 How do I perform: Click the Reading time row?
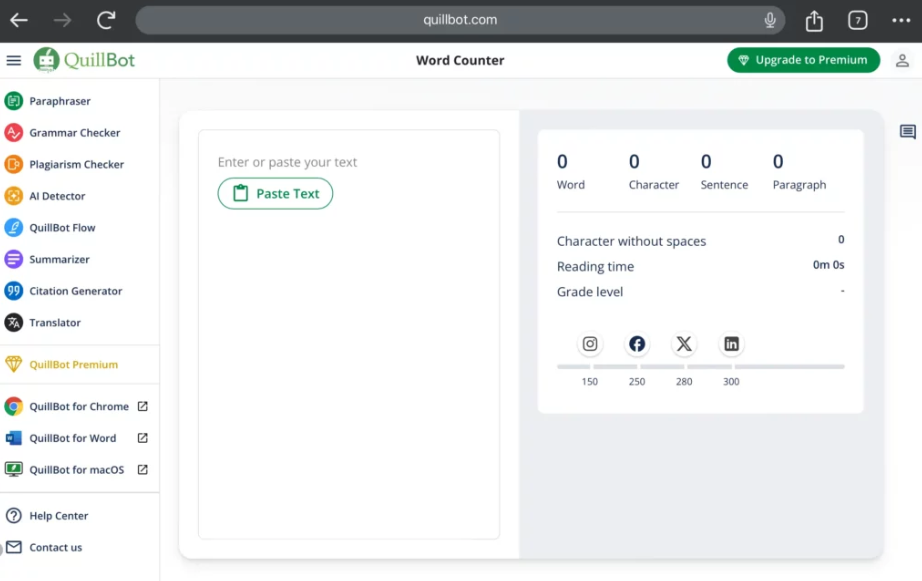click(700, 266)
